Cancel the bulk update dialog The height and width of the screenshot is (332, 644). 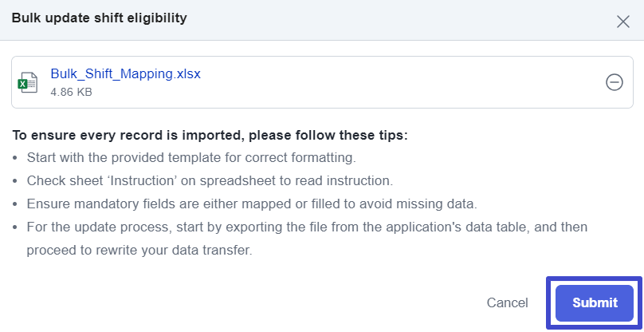507,302
